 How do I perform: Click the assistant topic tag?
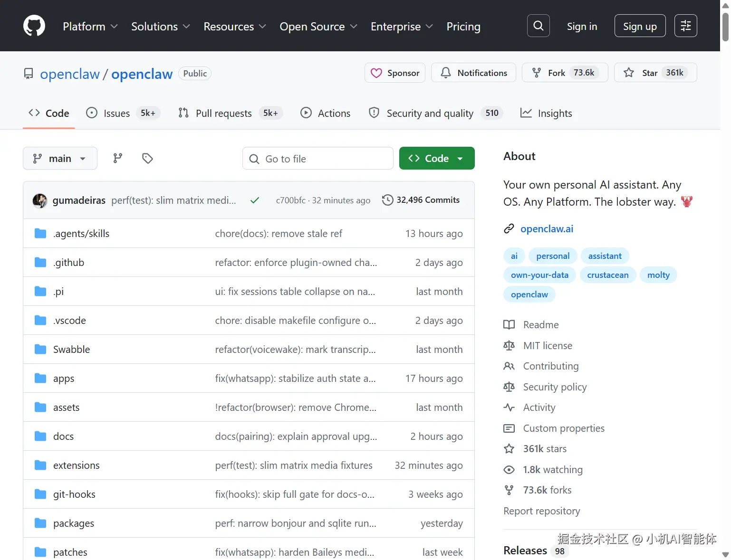pos(605,256)
